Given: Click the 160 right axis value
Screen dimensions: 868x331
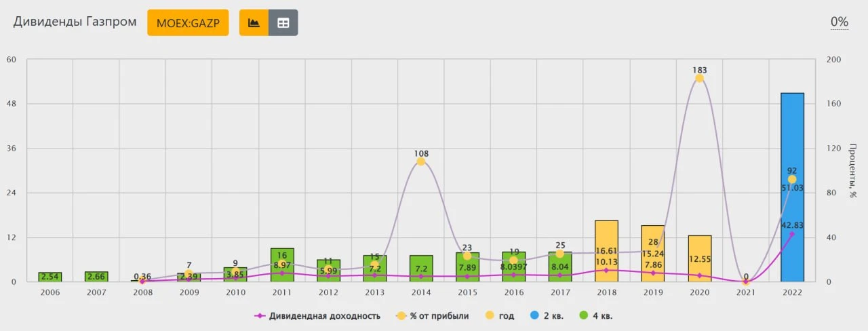Looking at the screenshot, I should (x=833, y=104).
